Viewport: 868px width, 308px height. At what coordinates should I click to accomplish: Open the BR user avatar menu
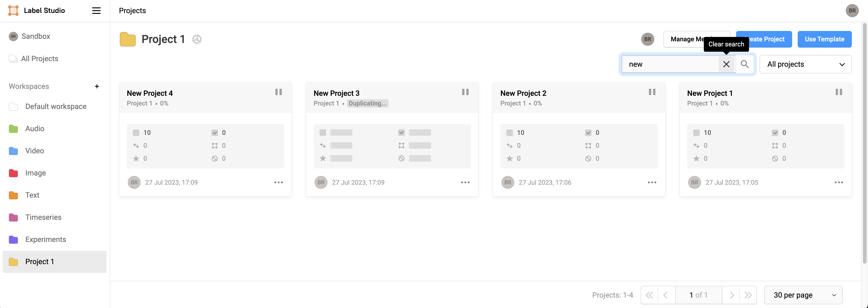852,11
